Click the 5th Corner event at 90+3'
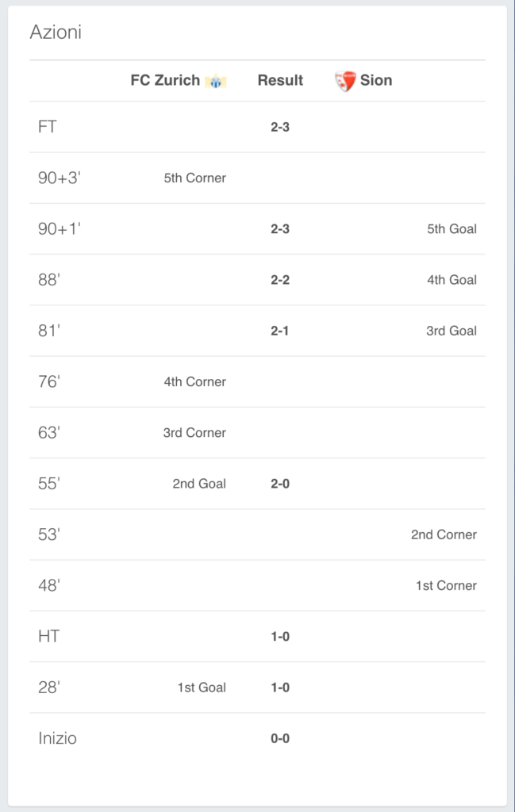 (x=194, y=178)
